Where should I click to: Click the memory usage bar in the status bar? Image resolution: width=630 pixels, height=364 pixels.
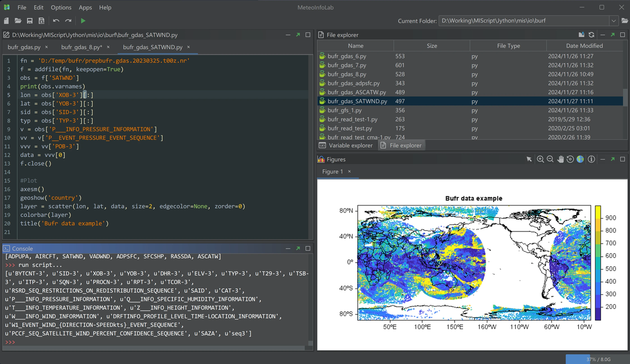pyautogui.click(x=597, y=359)
